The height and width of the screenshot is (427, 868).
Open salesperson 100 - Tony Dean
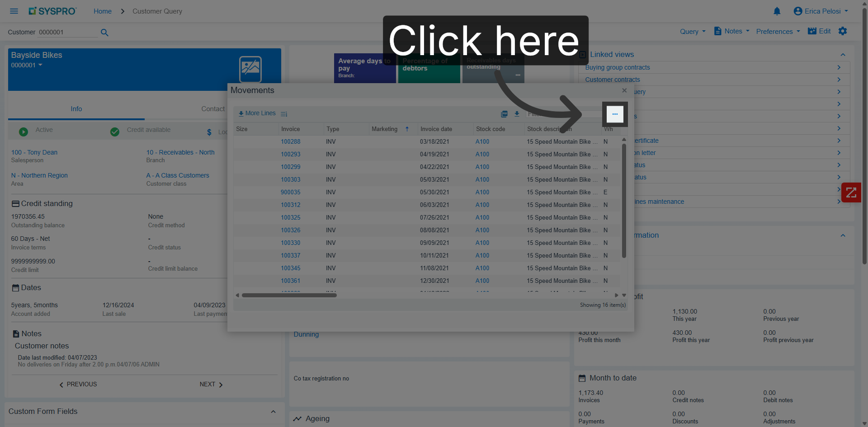point(34,152)
